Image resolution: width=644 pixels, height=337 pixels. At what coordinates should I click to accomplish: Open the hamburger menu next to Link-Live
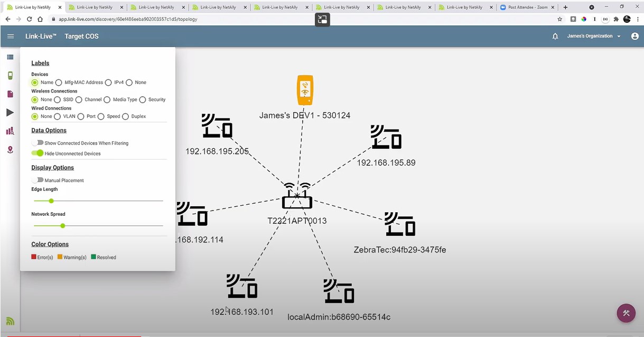(11, 36)
